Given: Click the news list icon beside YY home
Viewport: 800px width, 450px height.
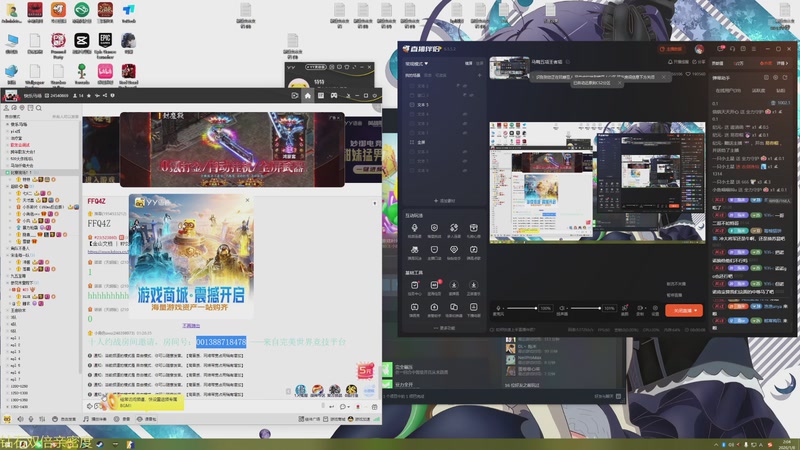Looking at the screenshot, I should pos(321,95).
